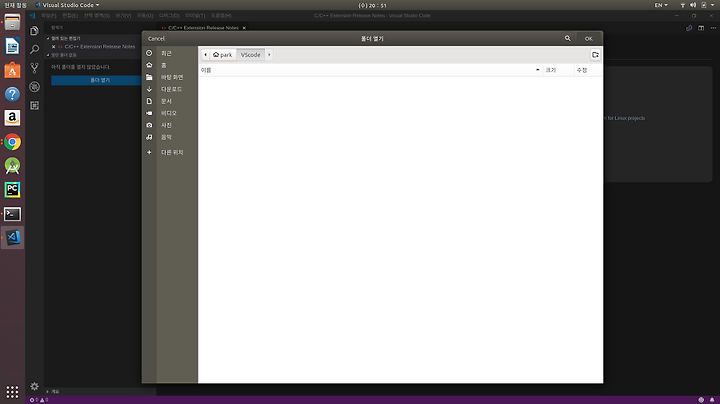Sort by the Name (이름) column header
720x404 pixels.
pyautogui.click(x=371, y=70)
